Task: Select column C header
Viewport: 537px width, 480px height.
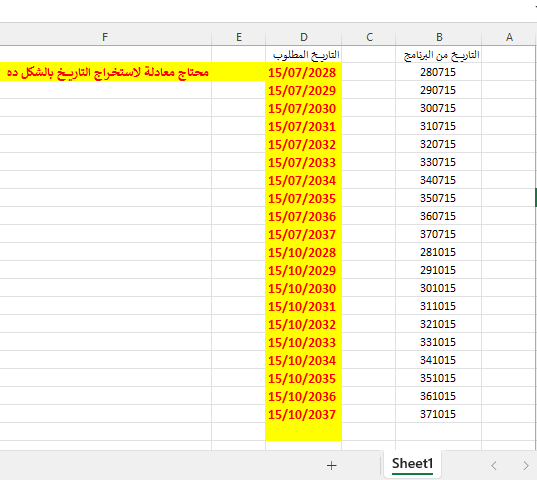Action: click(369, 37)
